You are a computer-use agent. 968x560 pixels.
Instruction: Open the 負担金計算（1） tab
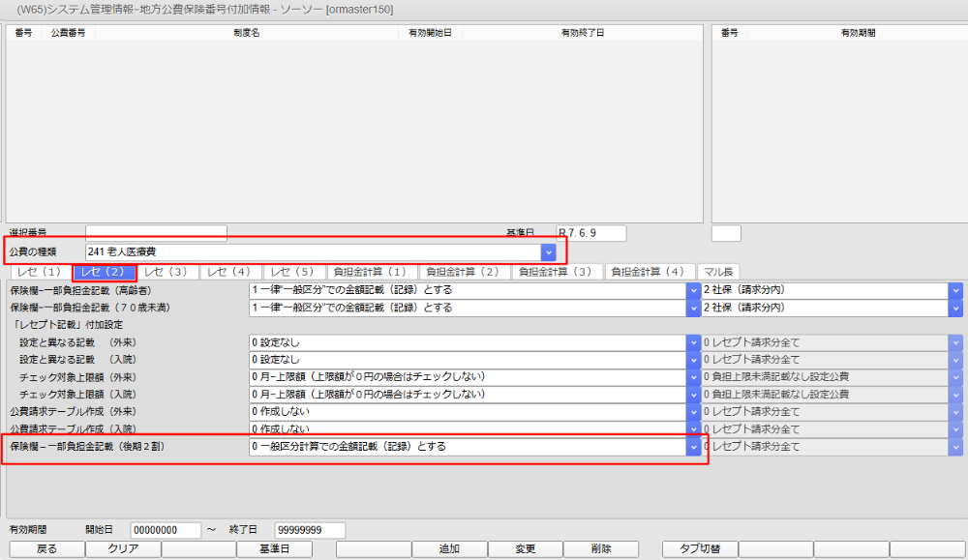372,272
